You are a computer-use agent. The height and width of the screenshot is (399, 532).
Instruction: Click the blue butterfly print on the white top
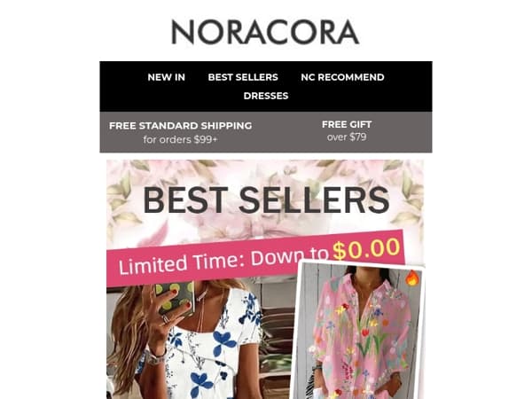[224, 340]
